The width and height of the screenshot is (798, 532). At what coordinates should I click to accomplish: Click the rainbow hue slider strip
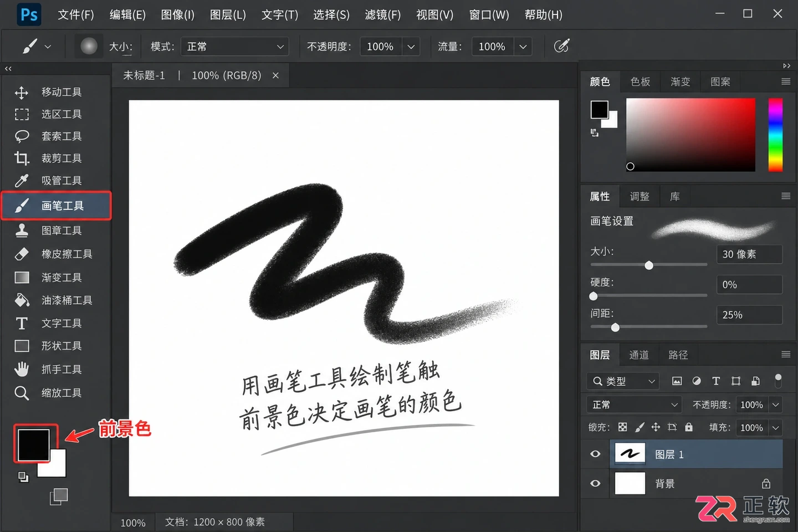tap(775, 135)
